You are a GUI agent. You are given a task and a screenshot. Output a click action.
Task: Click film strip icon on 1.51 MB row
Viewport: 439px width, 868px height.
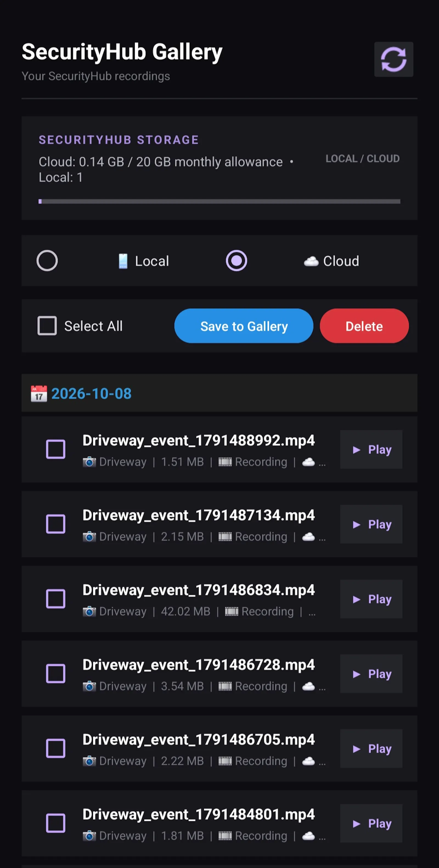tap(225, 462)
